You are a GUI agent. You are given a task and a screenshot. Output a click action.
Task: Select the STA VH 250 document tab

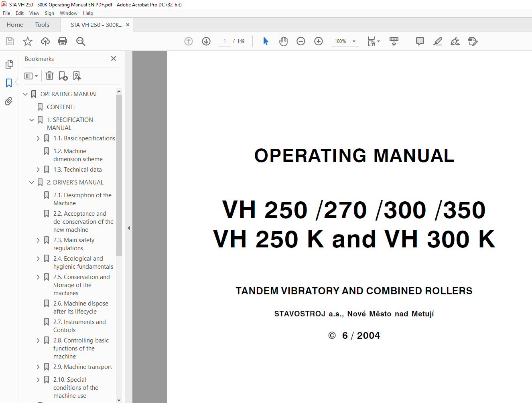tap(96, 25)
